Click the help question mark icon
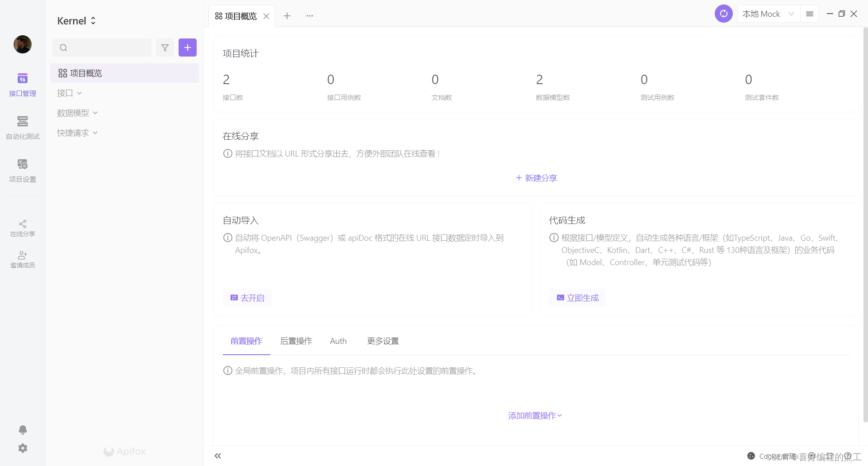This screenshot has width=868, height=466. (x=848, y=456)
